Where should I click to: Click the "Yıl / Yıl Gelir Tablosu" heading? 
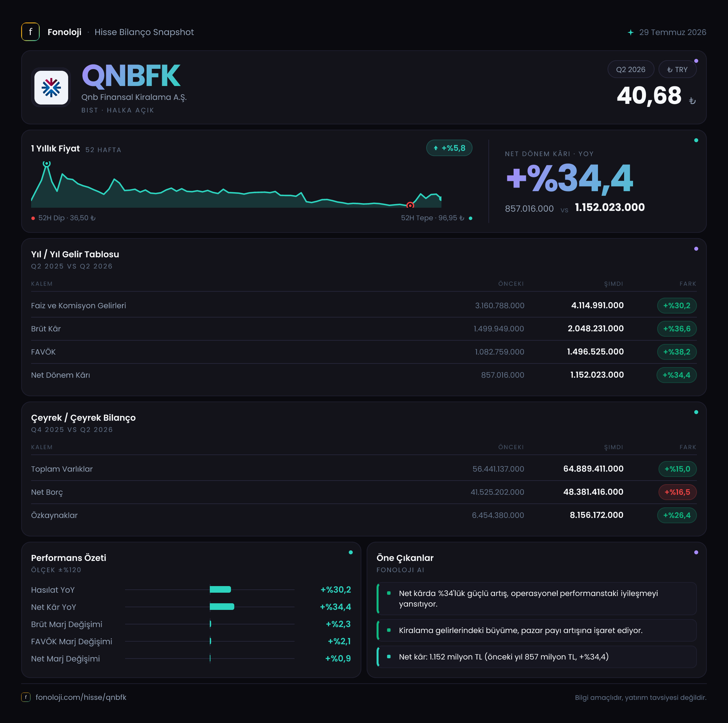(75, 254)
